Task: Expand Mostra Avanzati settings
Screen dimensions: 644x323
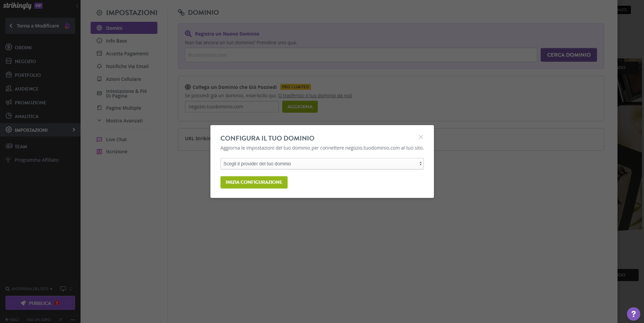Action: (x=124, y=121)
